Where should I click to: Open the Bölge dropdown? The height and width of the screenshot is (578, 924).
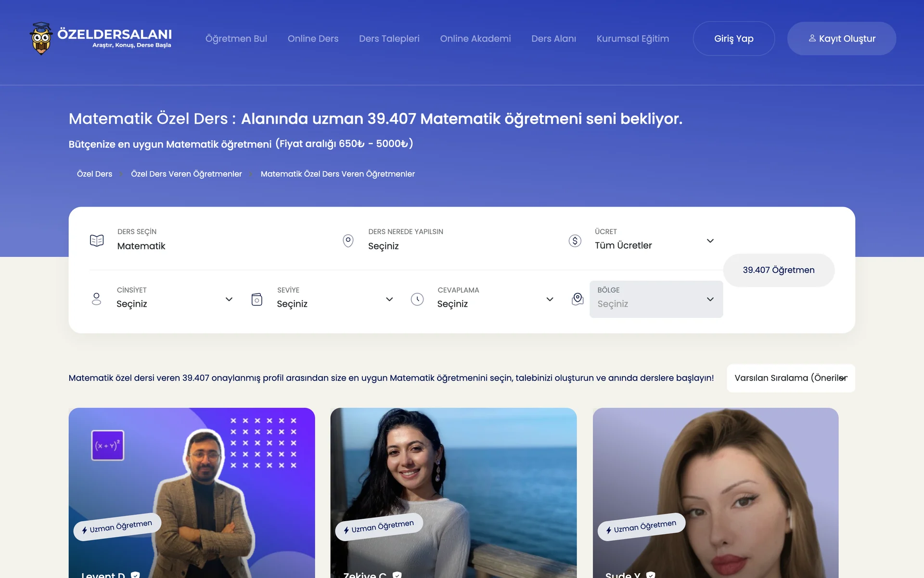pos(656,299)
